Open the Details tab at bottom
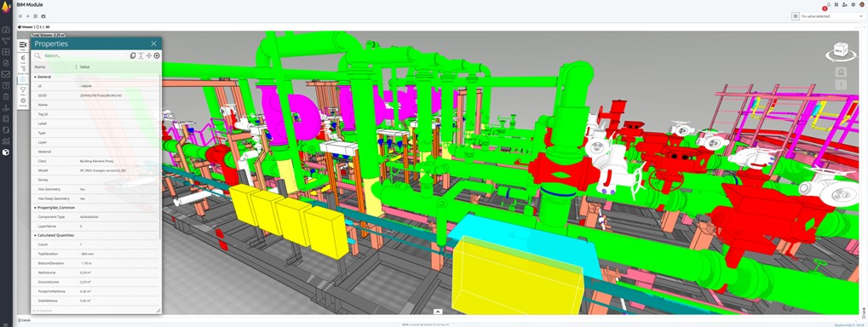The image size is (868, 327). coord(25,320)
